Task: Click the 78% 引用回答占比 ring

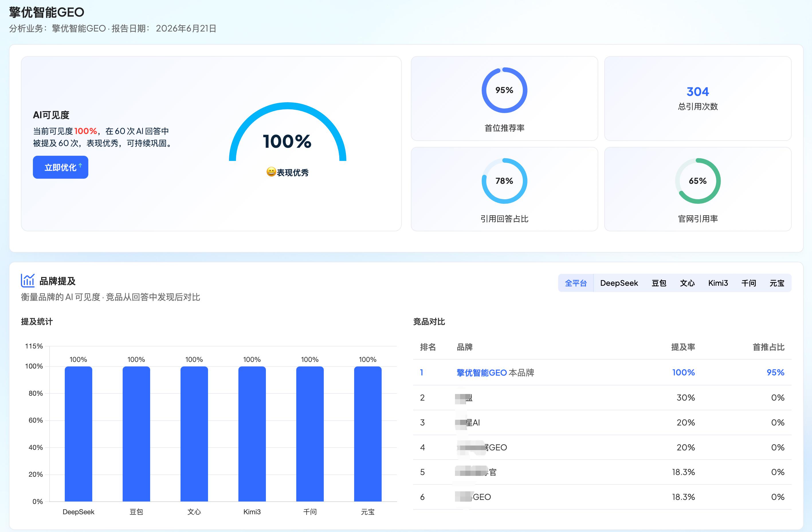Action: click(504, 181)
